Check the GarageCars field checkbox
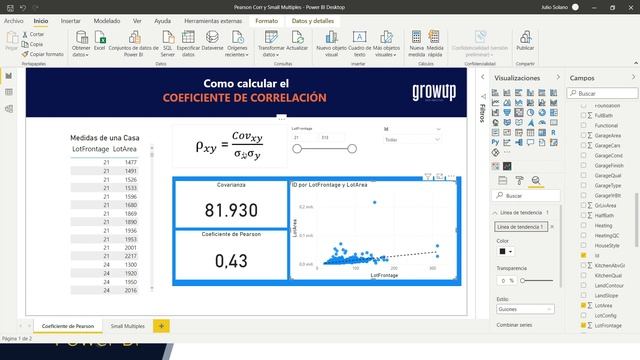 pos(583,145)
